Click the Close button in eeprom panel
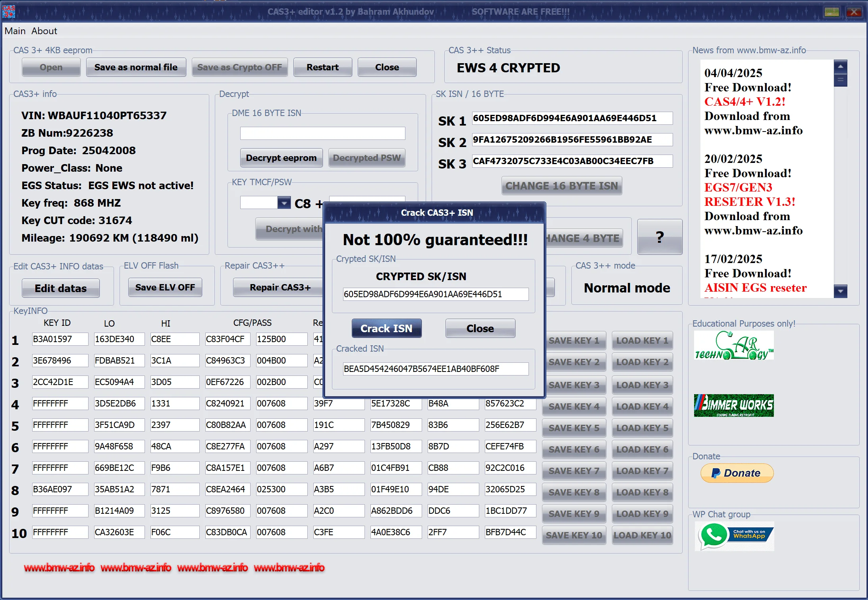The width and height of the screenshot is (868, 600). 387,67
